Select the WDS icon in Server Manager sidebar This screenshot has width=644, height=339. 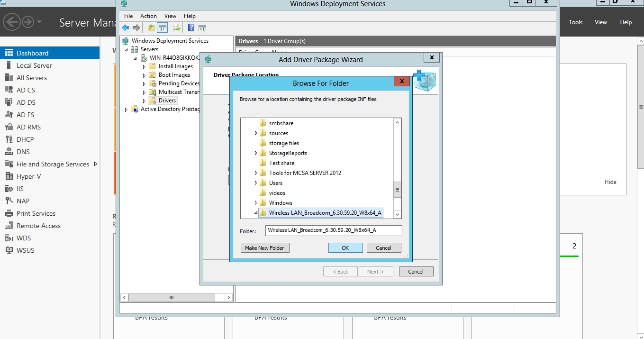(9, 238)
